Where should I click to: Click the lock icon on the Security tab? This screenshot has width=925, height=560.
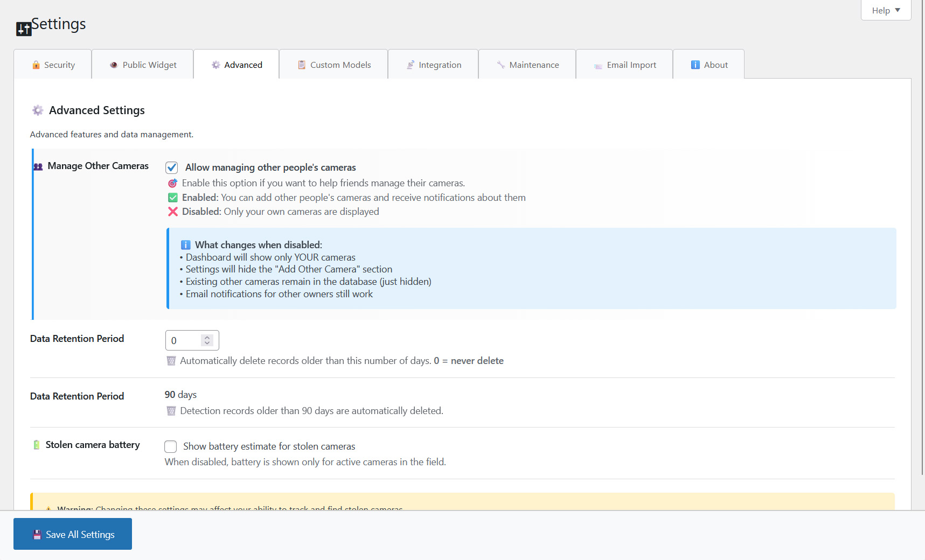tap(36, 65)
